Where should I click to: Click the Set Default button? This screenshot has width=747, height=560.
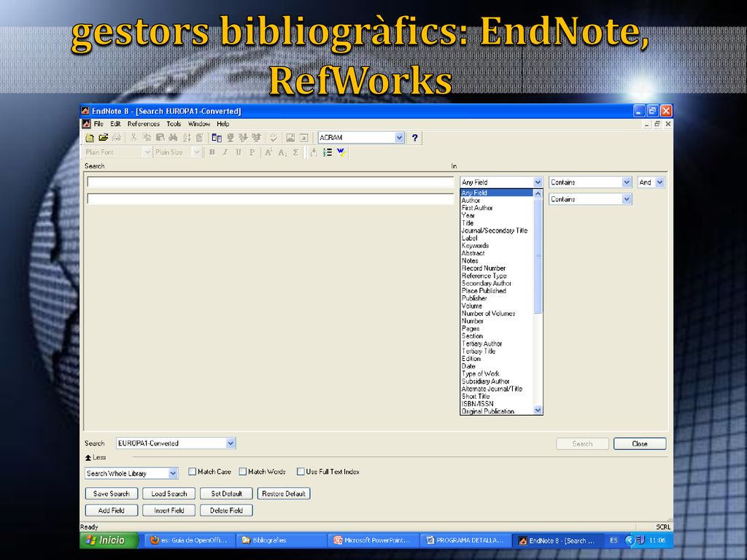tap(226, 494)
